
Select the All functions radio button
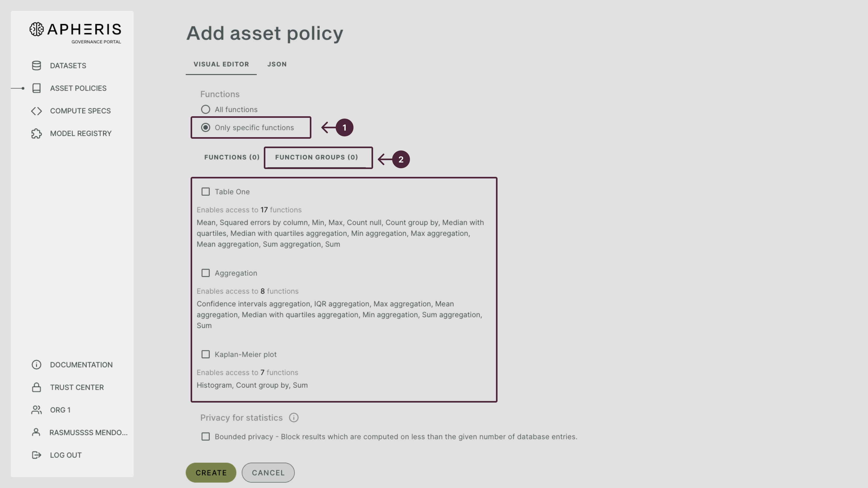pyautogui.click(x=205, y=109)
